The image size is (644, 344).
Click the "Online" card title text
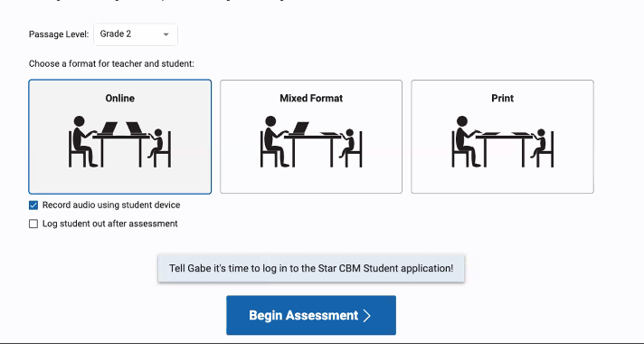tap(120, 99)
